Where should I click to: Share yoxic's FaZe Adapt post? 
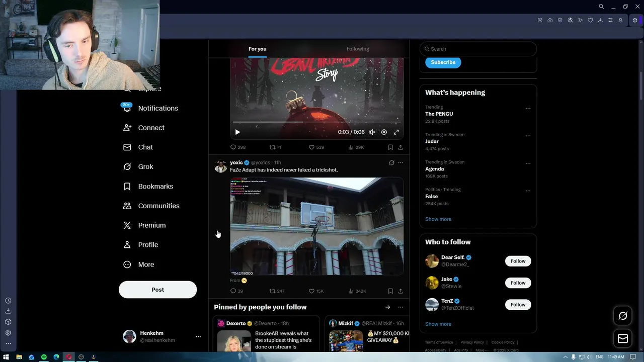click(400, 291)
